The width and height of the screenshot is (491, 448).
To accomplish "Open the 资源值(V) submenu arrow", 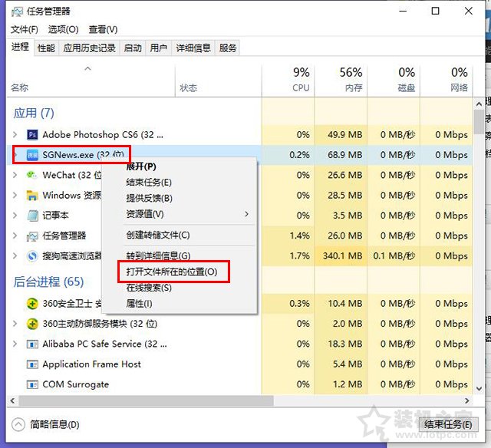I will point(247,214).
